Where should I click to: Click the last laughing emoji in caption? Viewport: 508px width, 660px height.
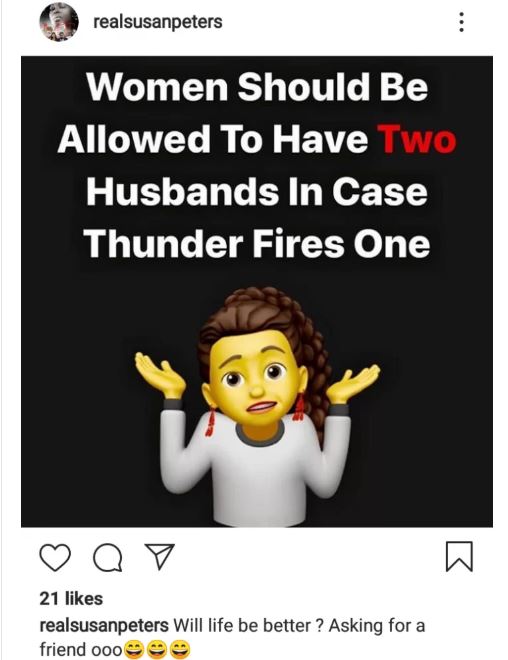click(179, 649)
